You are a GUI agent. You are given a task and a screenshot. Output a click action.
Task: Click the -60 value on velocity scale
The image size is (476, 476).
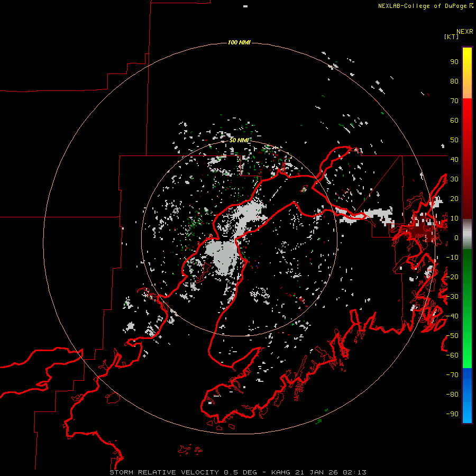click(x=452, y=355)
